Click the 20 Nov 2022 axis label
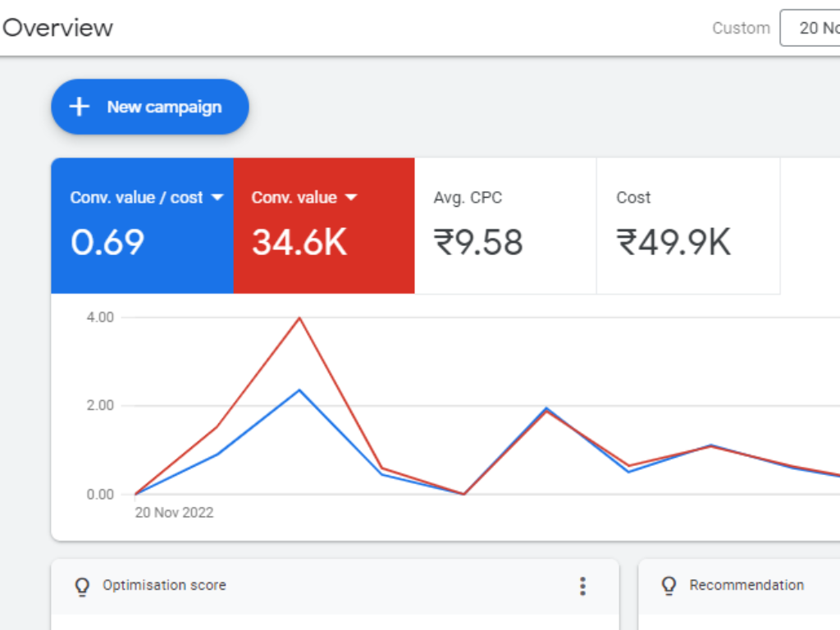This screenshot has height=630, width=840. [175, 512]
